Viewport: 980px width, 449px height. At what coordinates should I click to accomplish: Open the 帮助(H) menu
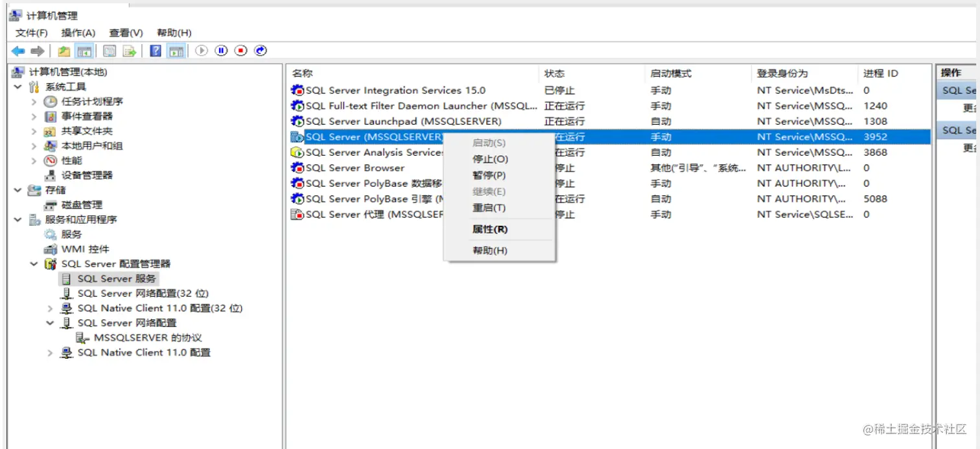pyautogui.click(x=174, y=33)
